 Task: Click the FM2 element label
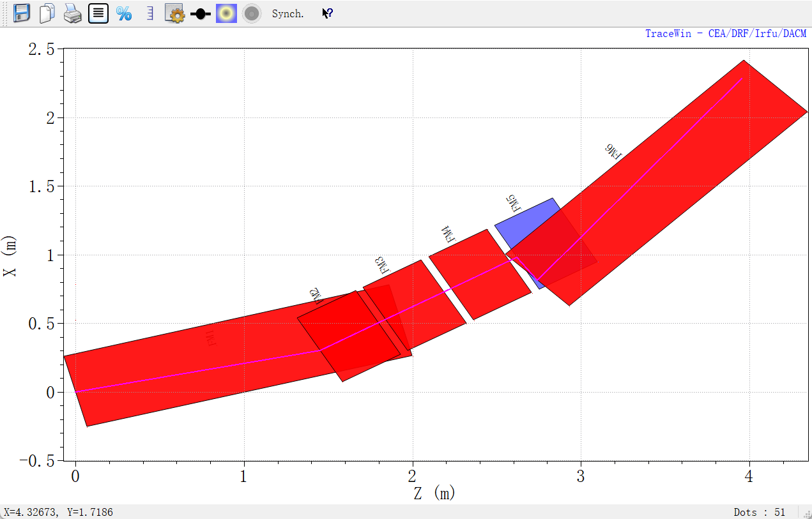click(x=316, y=295)
